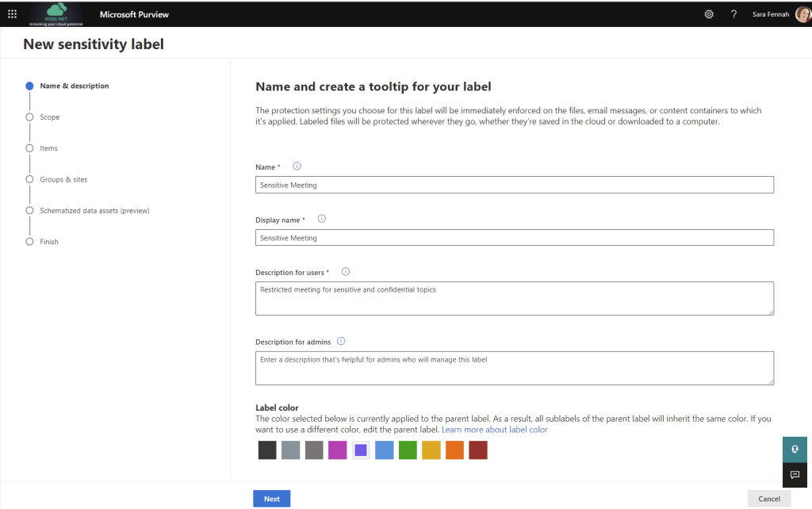
Task: Open the Help menu
Action: pos(733,13)
